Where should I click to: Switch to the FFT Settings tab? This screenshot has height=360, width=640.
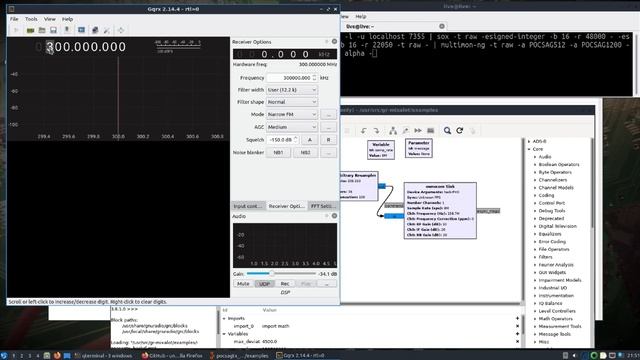(323, 206)
